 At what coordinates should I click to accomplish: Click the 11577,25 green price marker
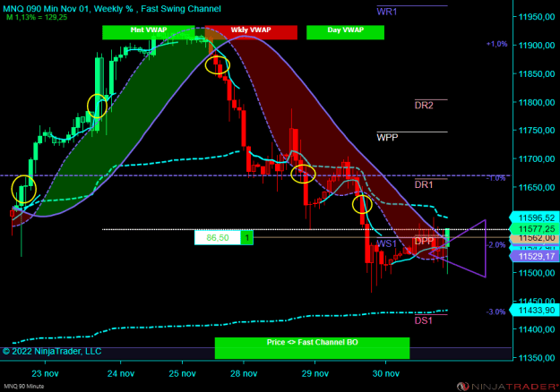click(534, 228)
